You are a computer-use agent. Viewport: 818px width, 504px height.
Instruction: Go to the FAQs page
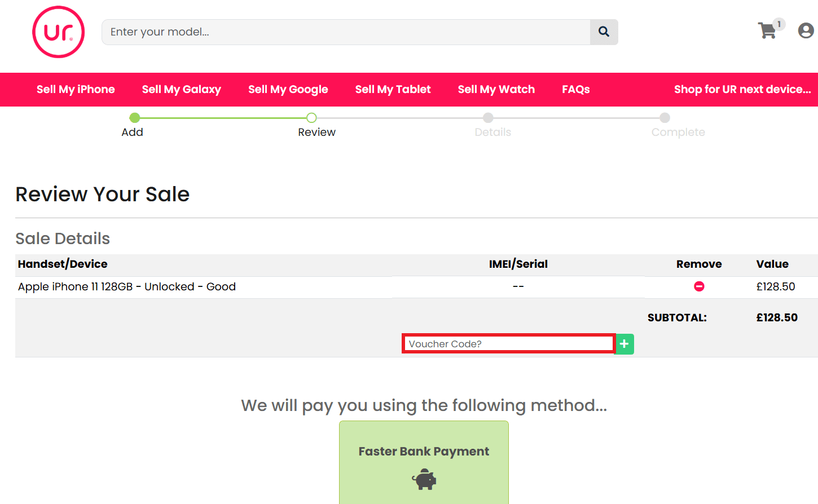[x=576, y=89]
